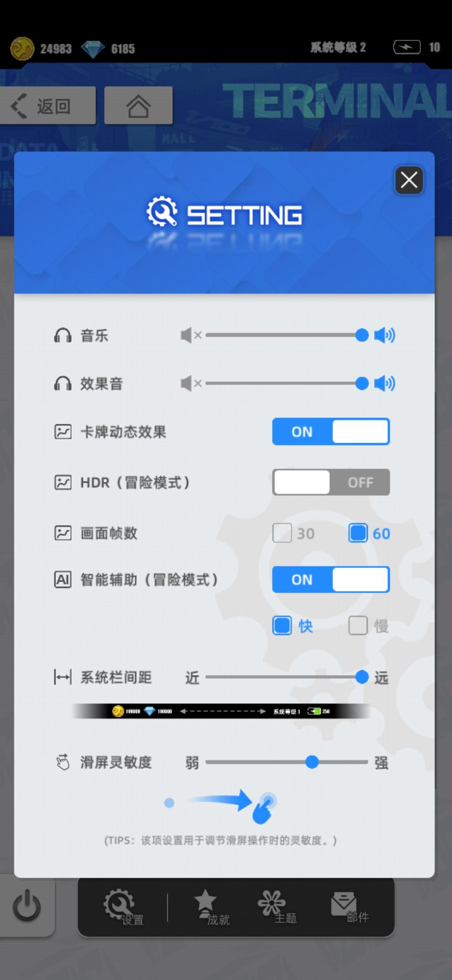The height and width of the screenshot is (980, 452).
Task: Select the slow (慢) speed checkbox
Action: click(358, 626)
